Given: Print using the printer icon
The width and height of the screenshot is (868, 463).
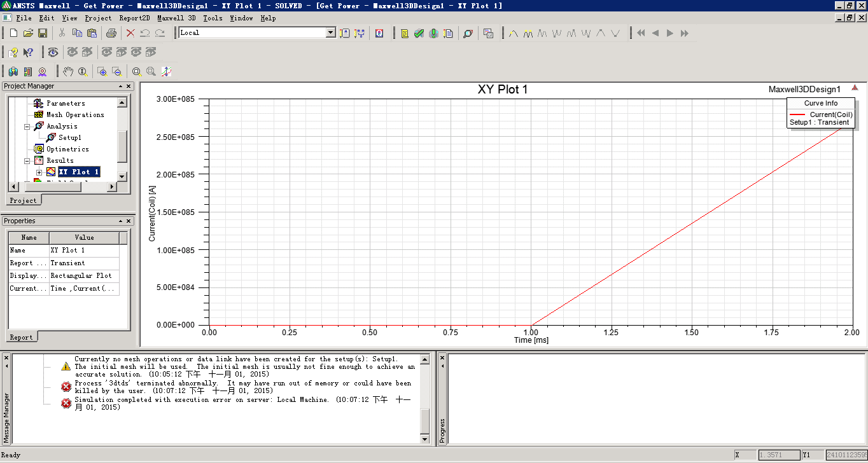Looking at the screenshot, I should [x=111, y=33].
